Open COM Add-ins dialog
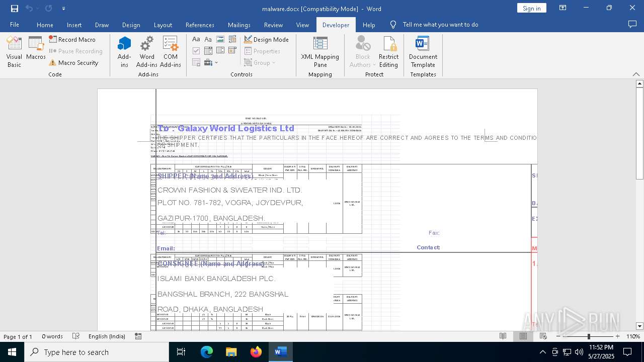The width and height of the screenshot is (644, 362). pos(171,52)
